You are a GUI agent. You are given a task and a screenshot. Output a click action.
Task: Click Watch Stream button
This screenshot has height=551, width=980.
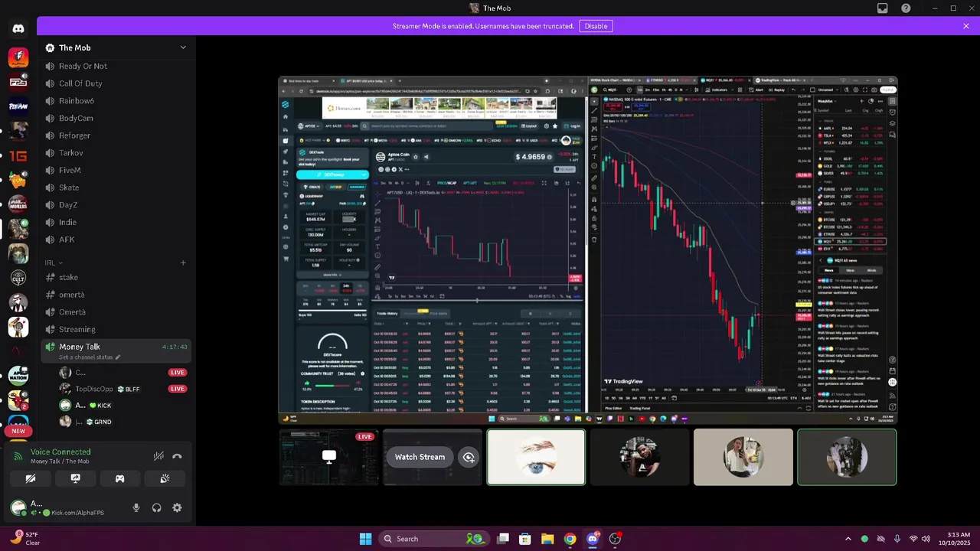click(x=420, y=457)
